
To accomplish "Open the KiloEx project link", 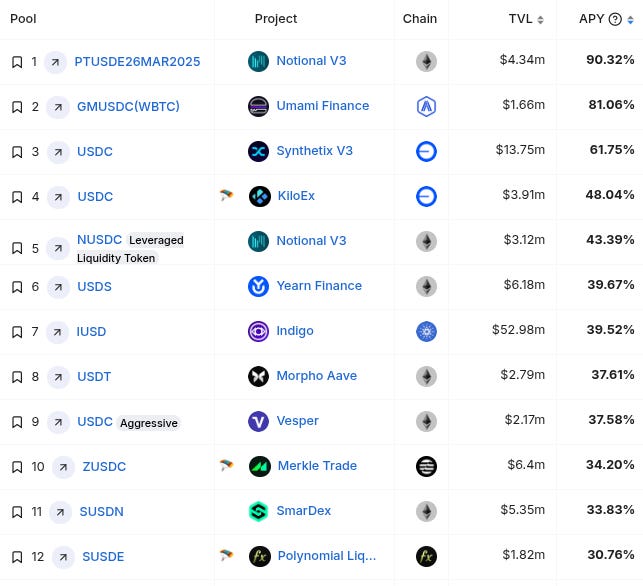I will coord(296,196).
